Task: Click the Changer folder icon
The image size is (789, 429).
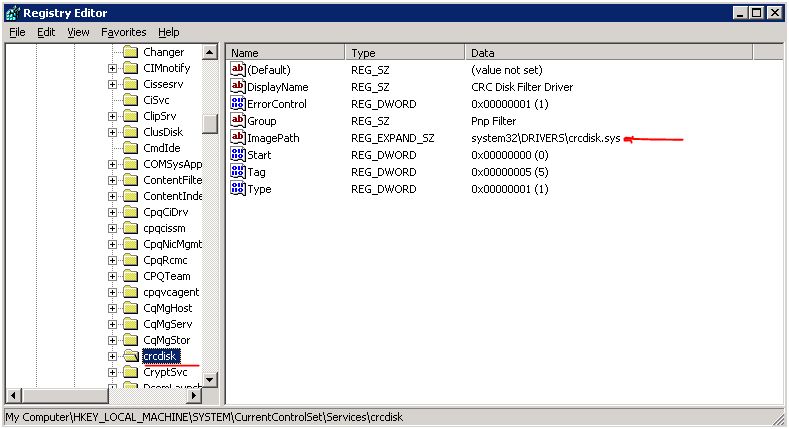Action: [x=130, y=52]
